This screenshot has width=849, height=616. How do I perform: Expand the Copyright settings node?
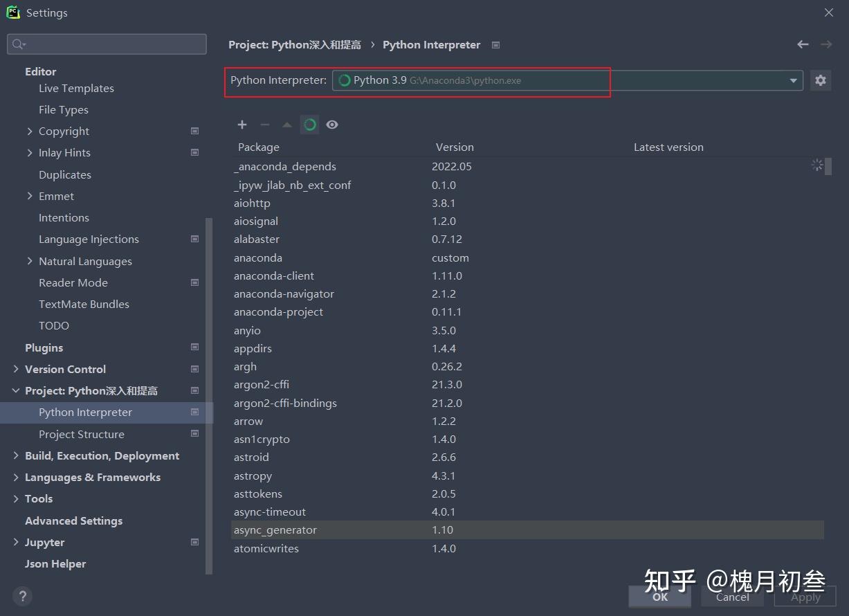(30, 131)
